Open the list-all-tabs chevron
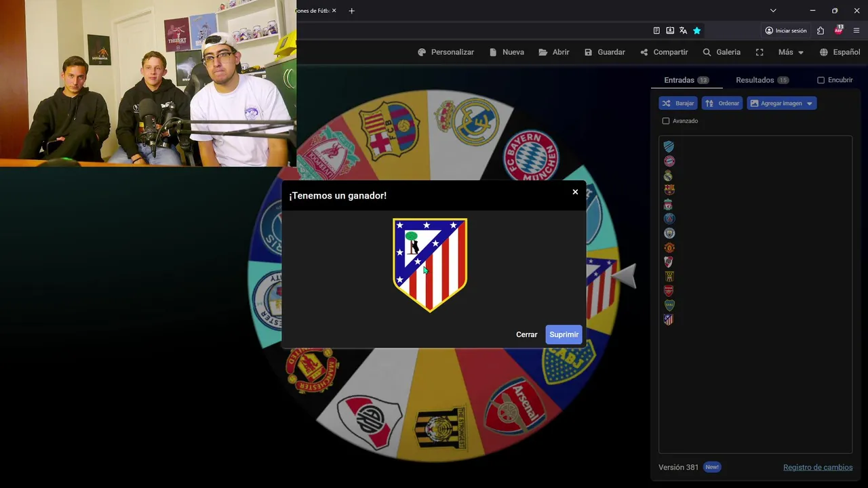868x488 pixels. coord(773,11)
